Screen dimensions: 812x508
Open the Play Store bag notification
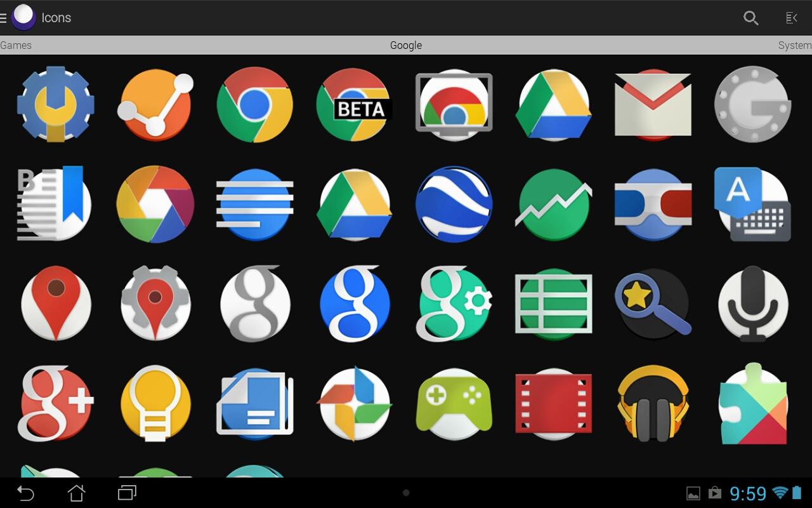(x=715, y=493)
